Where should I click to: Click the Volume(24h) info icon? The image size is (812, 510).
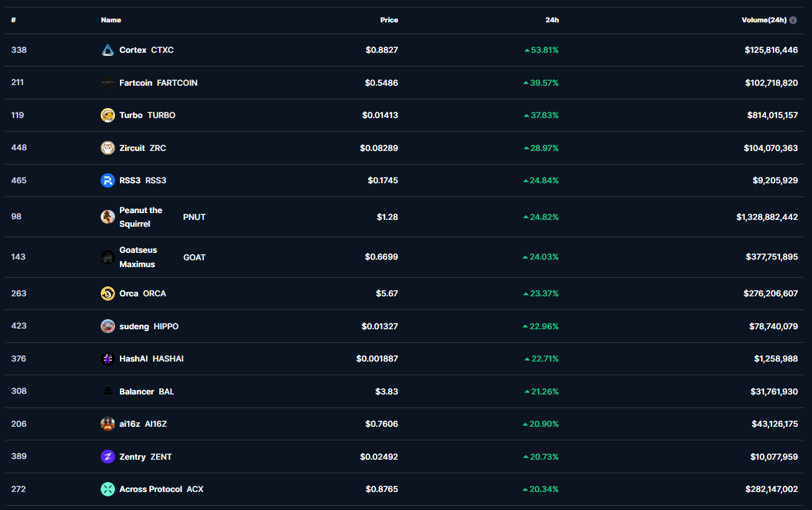click(793, 20)
